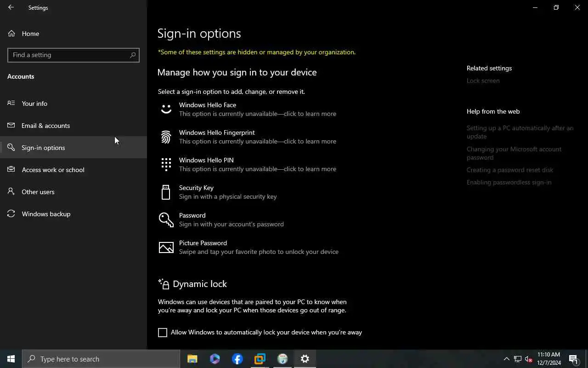Open Other users page
This screenshot has height=368, width=588.
tap(73, 192)
